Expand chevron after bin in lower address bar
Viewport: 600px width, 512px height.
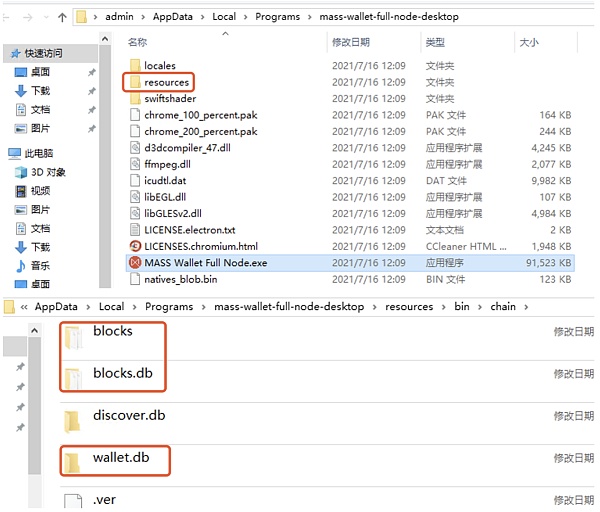[x=480, y=307]
